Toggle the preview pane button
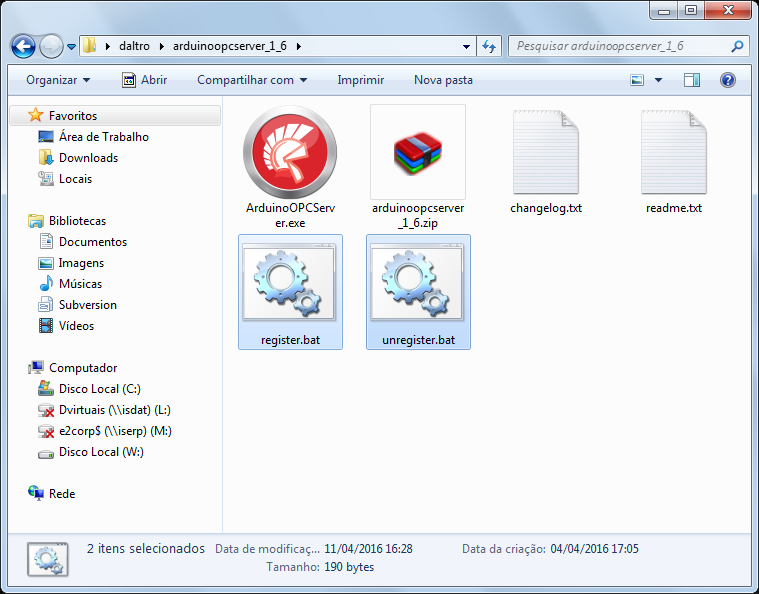This screenshot has height=594, width=759. click(692, 80)
